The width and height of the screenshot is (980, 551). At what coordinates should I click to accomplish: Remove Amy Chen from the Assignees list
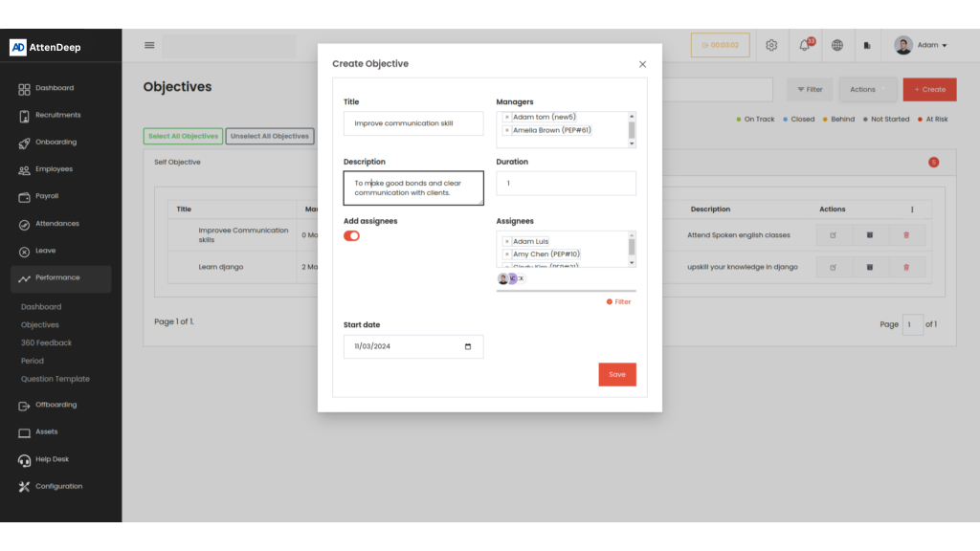(x=507, y=254)
